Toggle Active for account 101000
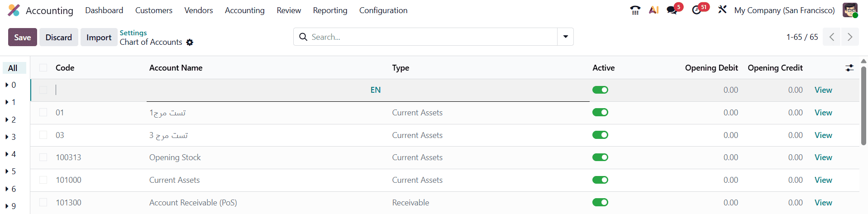The width and height of the screenshot is (868, 214). [600, 180]
